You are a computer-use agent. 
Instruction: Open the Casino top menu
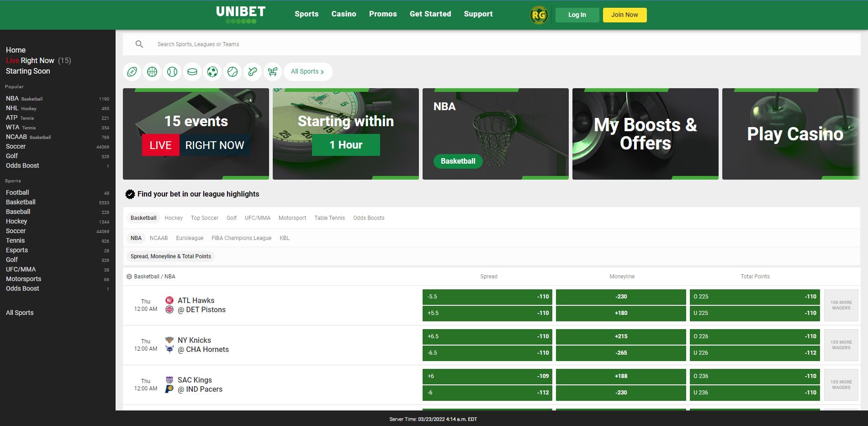pos(344,14)
